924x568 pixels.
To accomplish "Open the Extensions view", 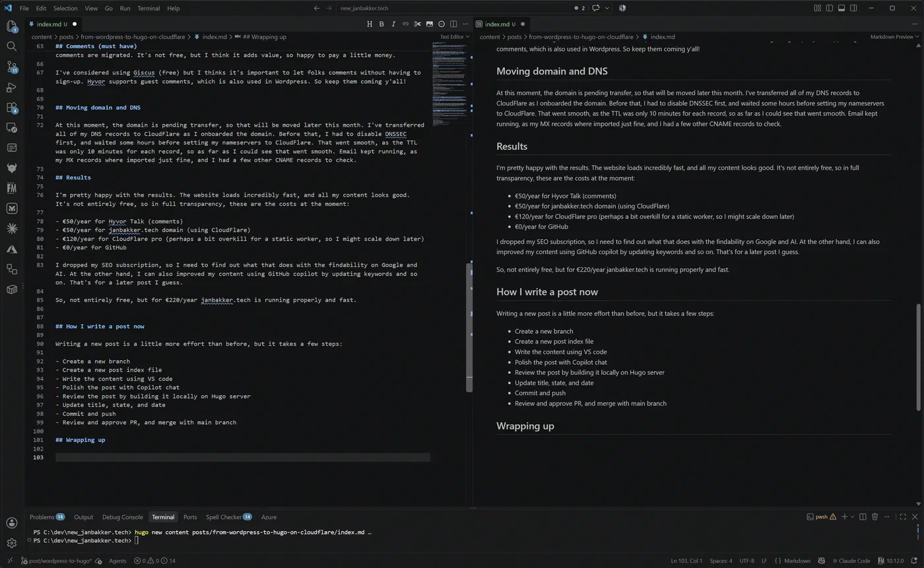I will pyautogui.click(x=11, y=107).
